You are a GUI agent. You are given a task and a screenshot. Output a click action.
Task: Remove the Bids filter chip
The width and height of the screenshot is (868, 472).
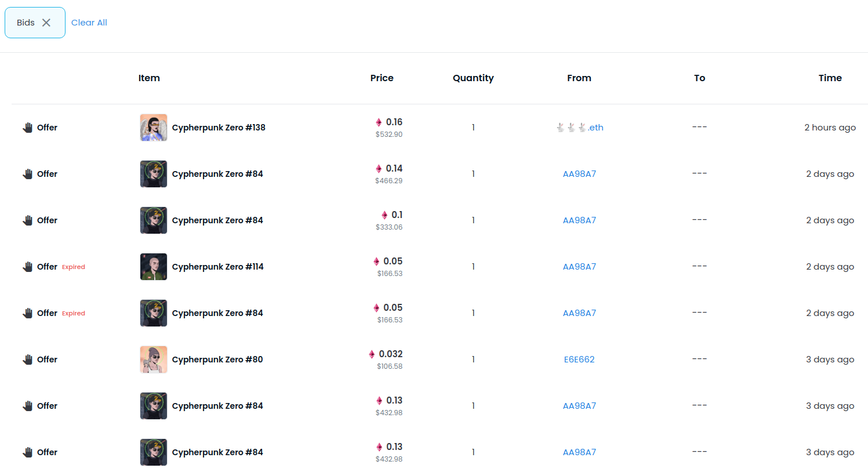tap(46, 23)
